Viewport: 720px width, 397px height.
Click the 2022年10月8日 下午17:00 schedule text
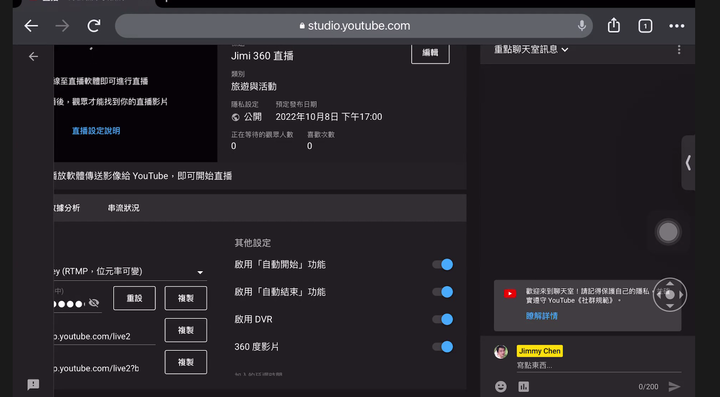[329, 117]
